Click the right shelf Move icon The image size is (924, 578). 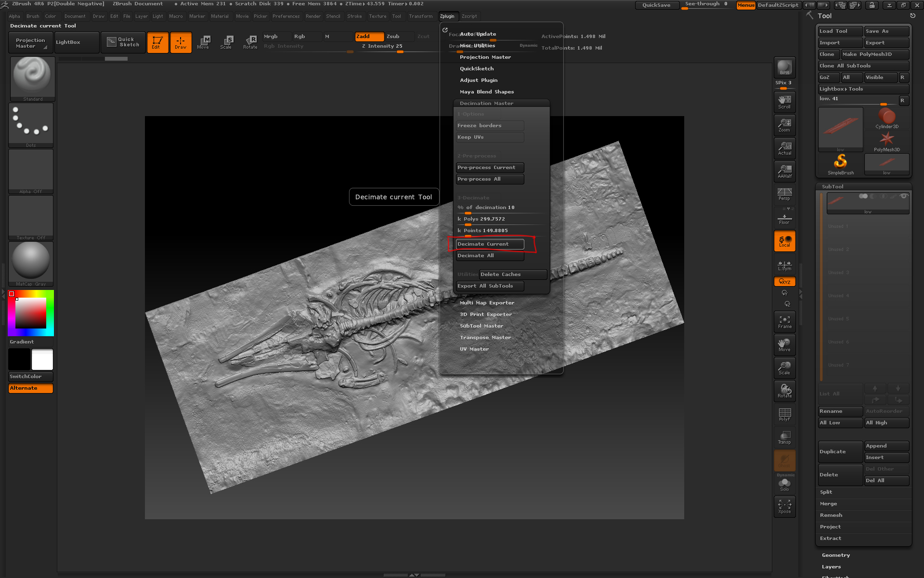784,344
